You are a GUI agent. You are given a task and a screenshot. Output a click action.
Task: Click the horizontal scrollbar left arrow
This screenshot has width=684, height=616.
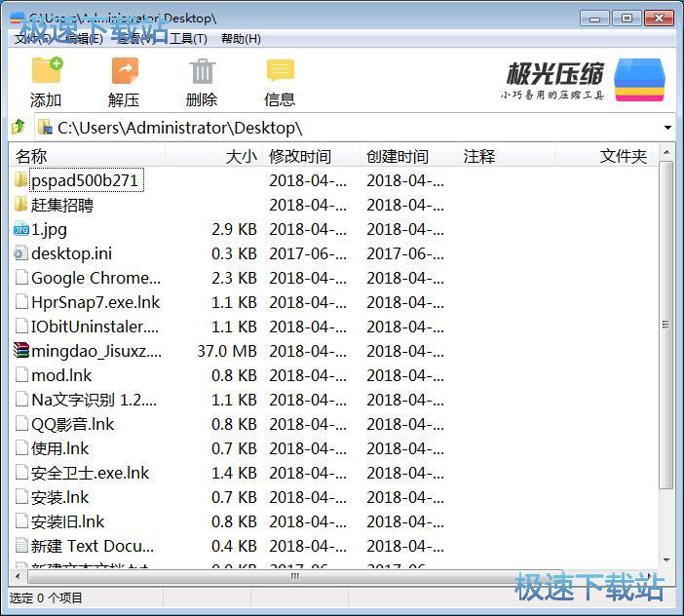click(18, 577)
